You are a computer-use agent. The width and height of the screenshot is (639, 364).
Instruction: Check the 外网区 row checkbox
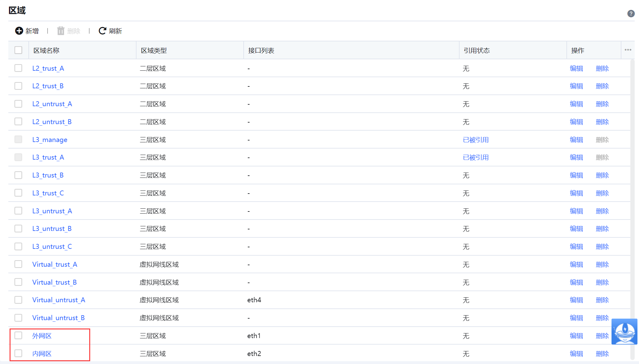19,335
